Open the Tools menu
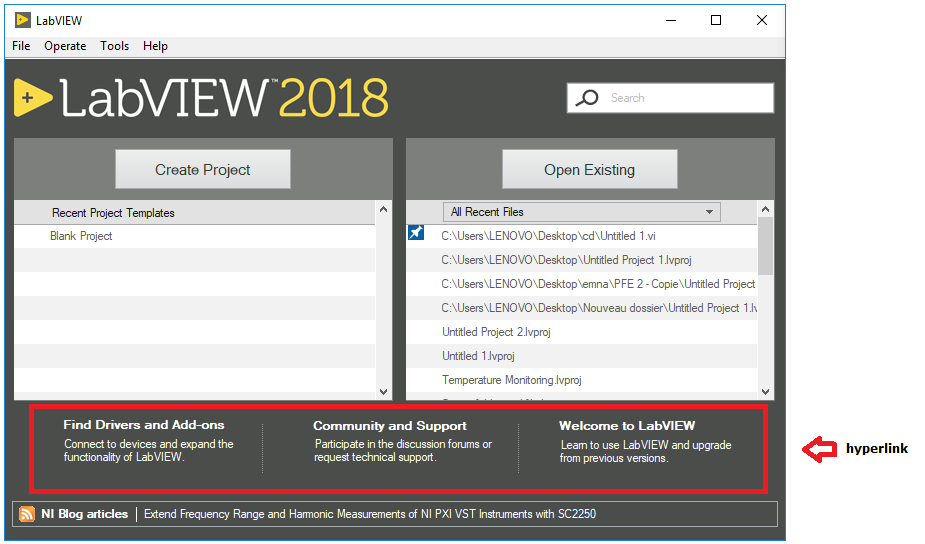 114,46
